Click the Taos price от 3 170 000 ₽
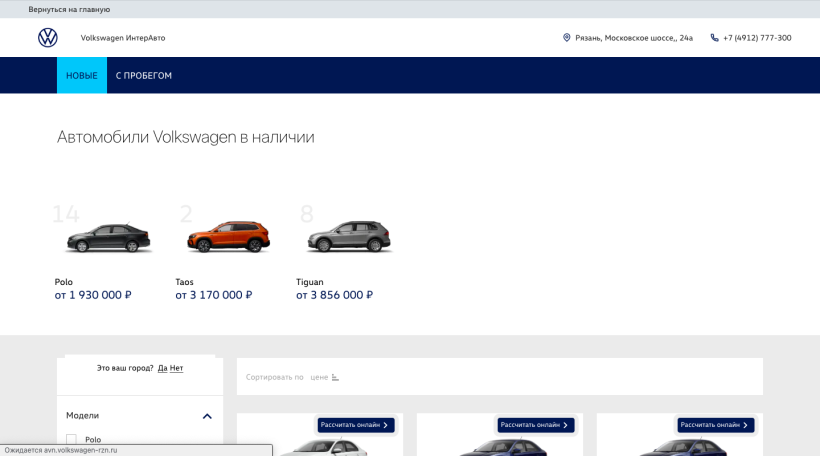The image size is (820, 456). pyautogui.click(x=214, y=295)
